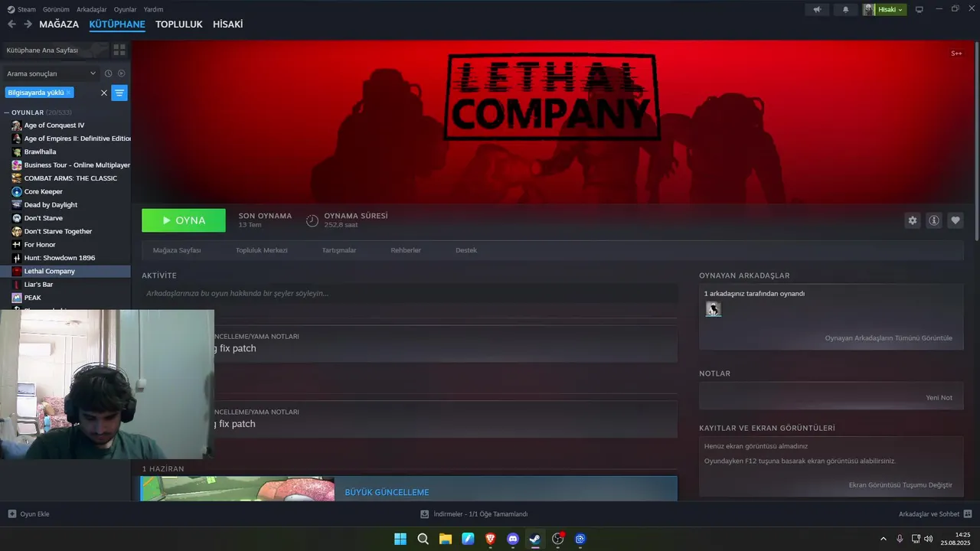Click the main page vertical scrollbar

pos(976,142)
